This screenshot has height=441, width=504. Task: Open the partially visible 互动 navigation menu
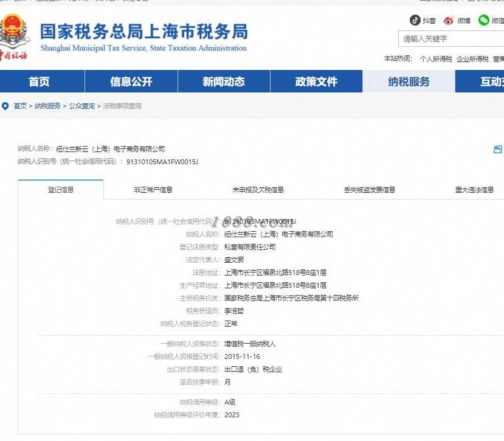tap(480, 82)
